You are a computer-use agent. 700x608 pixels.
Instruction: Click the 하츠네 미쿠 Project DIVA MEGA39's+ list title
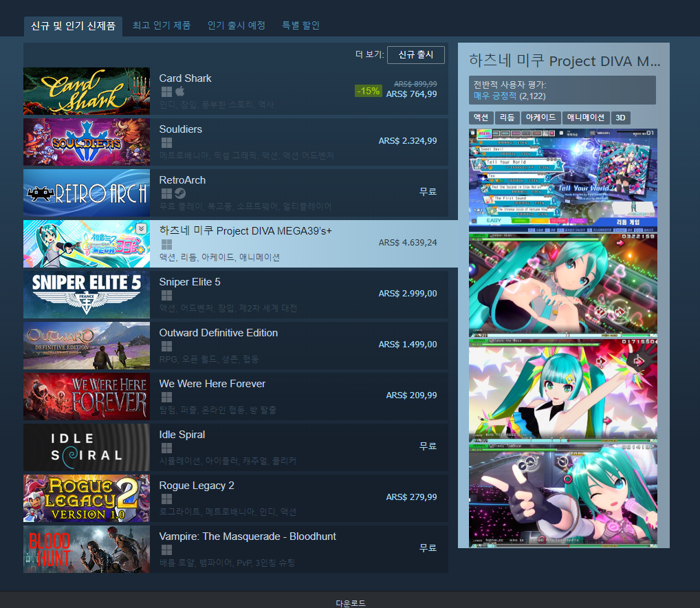pyautogui.click(x=245, y=231)
